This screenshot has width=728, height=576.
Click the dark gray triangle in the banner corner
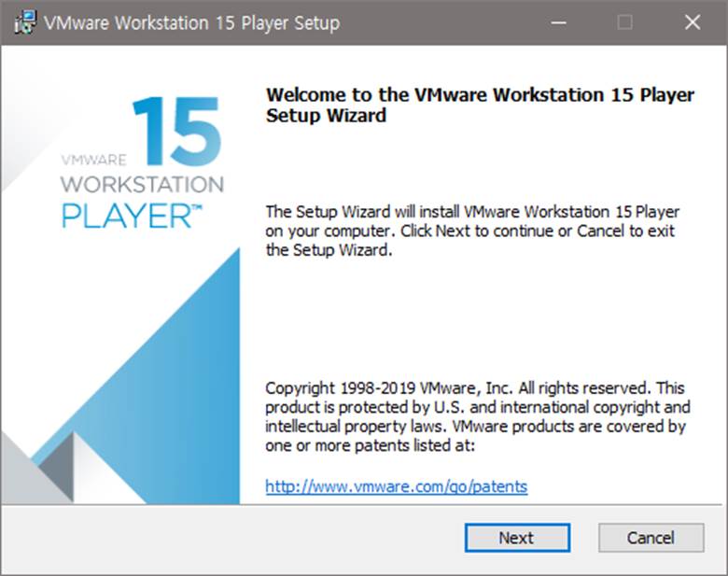click(56, 471)
